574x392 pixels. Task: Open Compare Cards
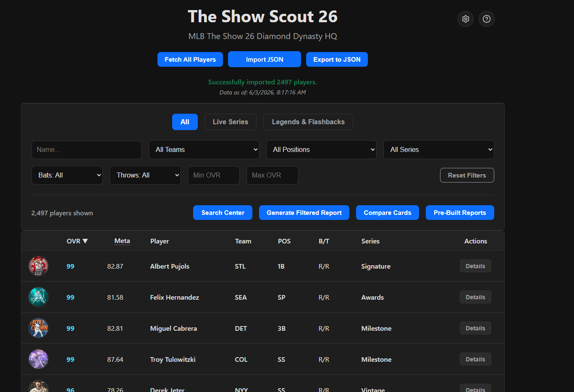(388, 213)
